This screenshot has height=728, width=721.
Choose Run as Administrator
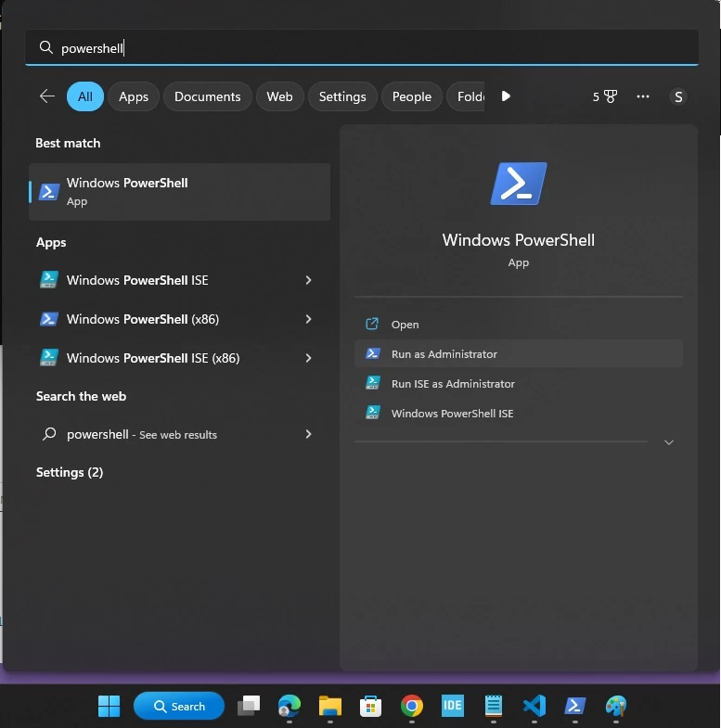[x=519, y=353]
